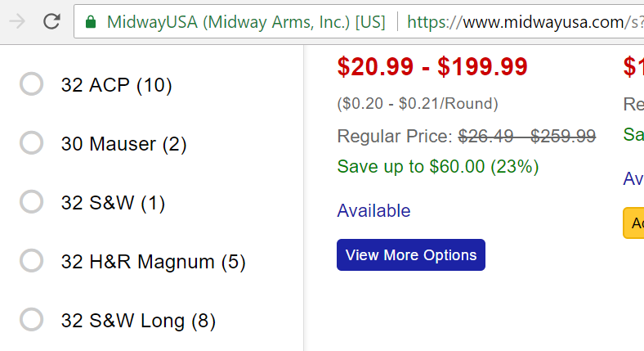Screen dimensions: 644x351
Task: Click the Save up to $60.00 text
Action: (438, 166)
